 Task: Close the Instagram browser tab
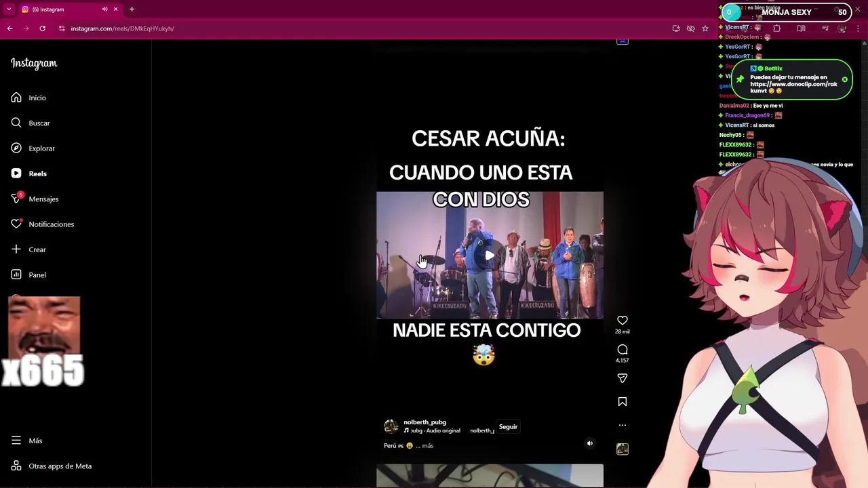click(115, 9)
